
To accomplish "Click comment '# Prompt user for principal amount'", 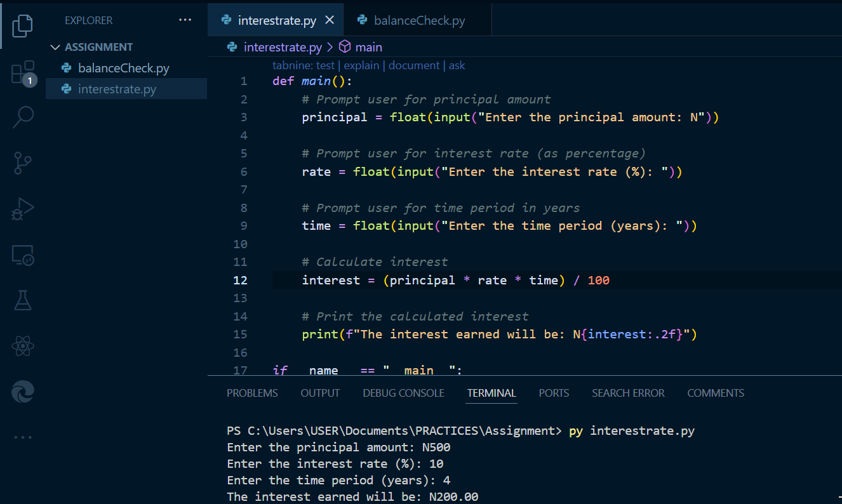I will (426, 99).
